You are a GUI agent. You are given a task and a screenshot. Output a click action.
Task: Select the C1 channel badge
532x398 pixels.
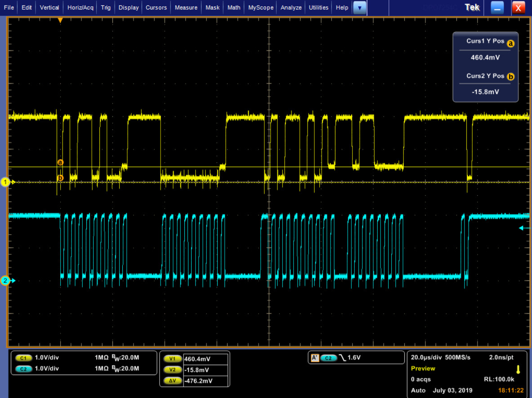click(23, 358)
